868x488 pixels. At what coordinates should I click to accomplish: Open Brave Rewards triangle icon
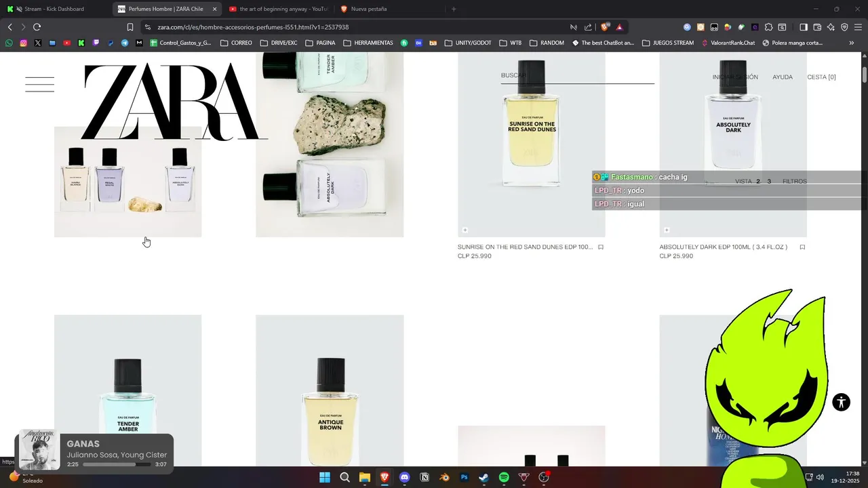[619, 27]
